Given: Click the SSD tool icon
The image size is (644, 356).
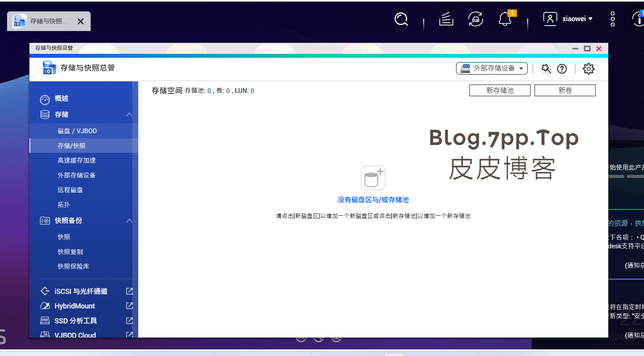Looking at the screenshot, I should click(45, 321).
